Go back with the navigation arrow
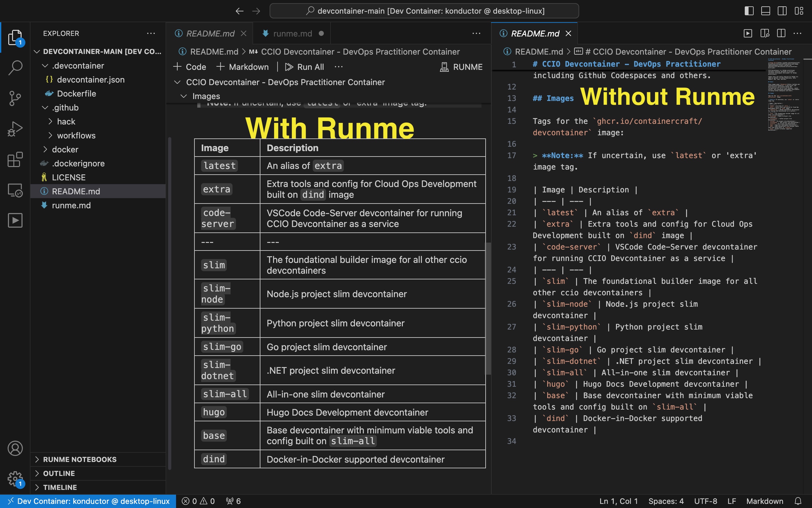The width and height of the screenshot is (812, 508). click(239, 11)
